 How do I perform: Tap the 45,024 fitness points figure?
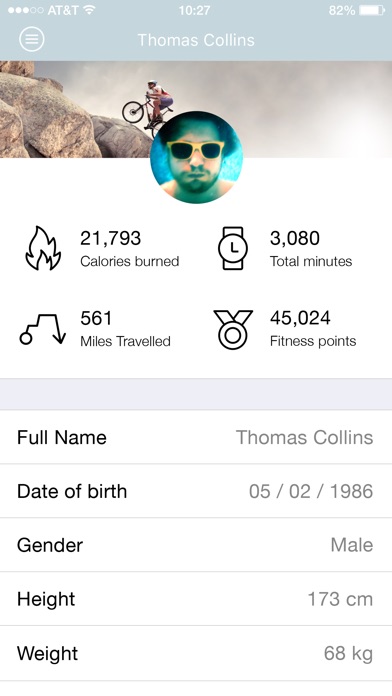pos(300,318)
